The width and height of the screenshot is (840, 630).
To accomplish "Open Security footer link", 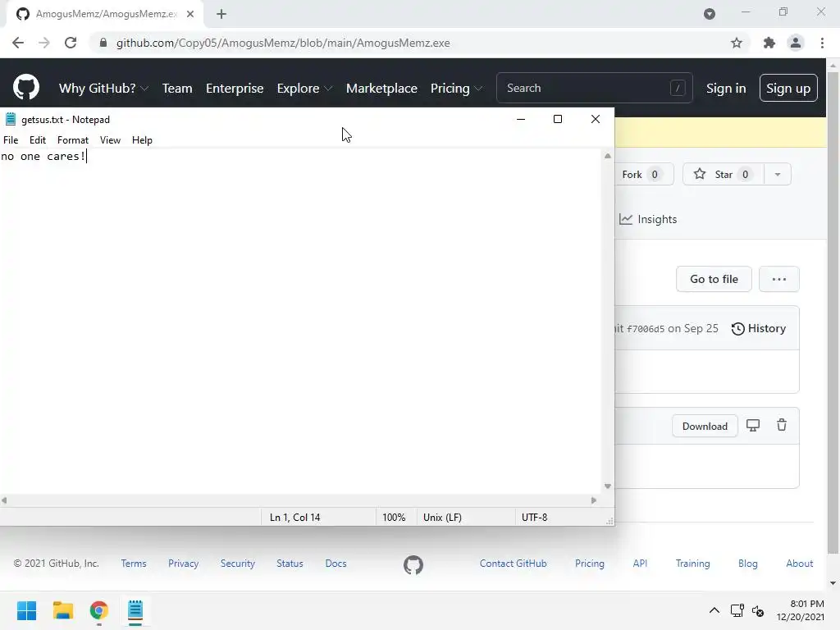I will click(x=237, y=564).
